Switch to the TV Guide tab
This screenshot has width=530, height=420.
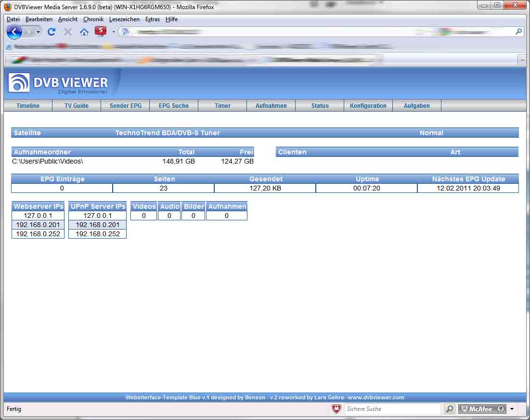pyautogui.click(x=77, y=106)
